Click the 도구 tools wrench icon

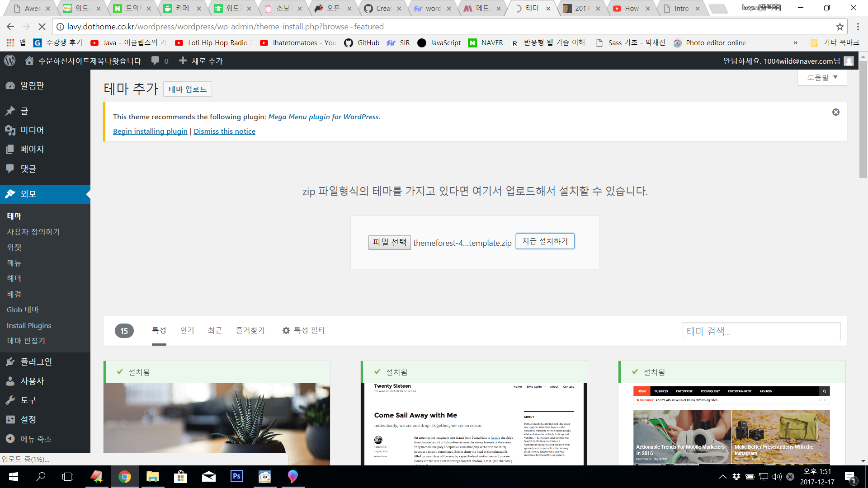10,400
